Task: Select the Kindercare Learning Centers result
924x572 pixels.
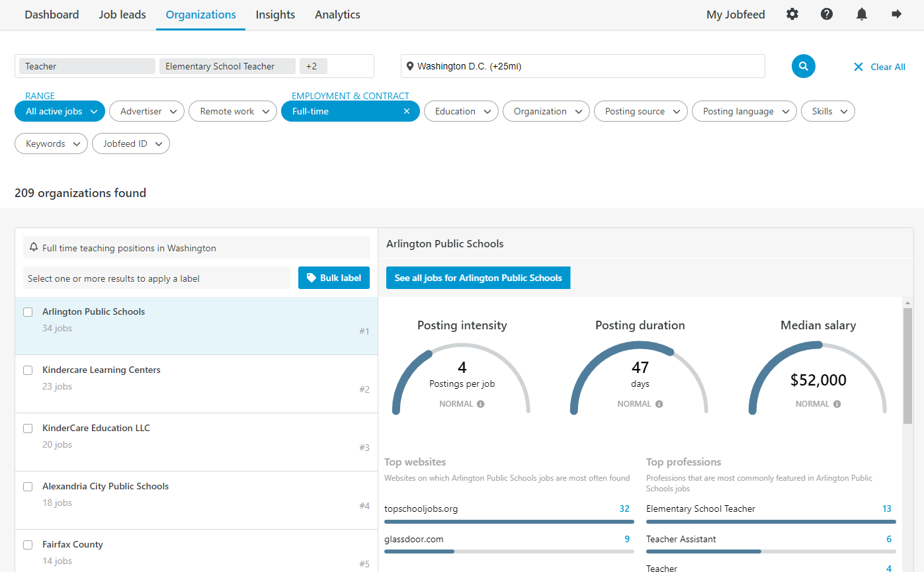Action: pyautogui.click(x=196, y=384)
